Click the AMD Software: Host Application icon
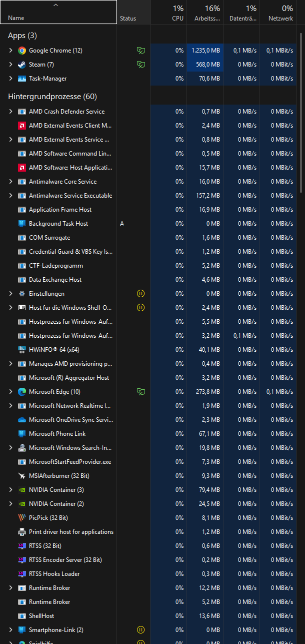Image resolution: width=305 pixels, height=644 pixels. point(22,168)
